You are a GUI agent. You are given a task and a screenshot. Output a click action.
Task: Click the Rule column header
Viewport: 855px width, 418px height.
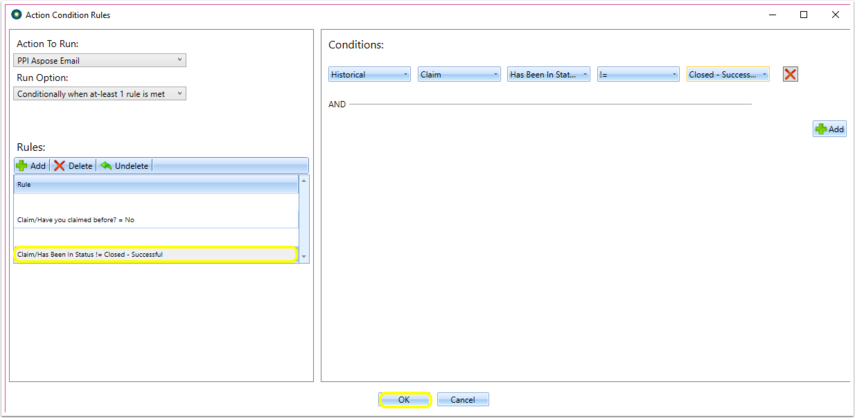[156, 185]
